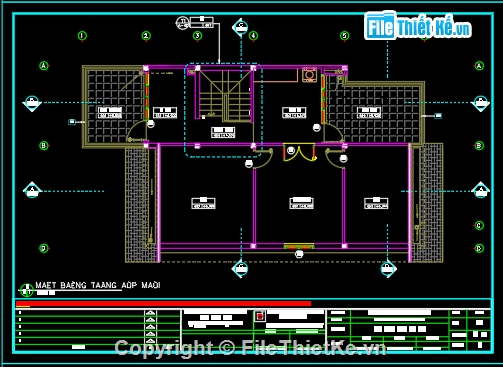503x367 pixels.
Task: Select the red bar in the title block
Action: (163, 304)
